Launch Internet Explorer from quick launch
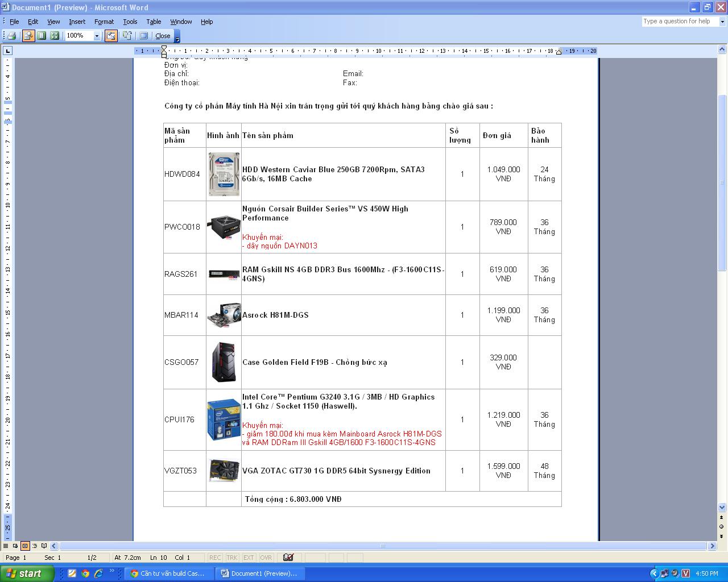Screen dimensions: 728x582 pyautogui.click(x=98, y=573)
